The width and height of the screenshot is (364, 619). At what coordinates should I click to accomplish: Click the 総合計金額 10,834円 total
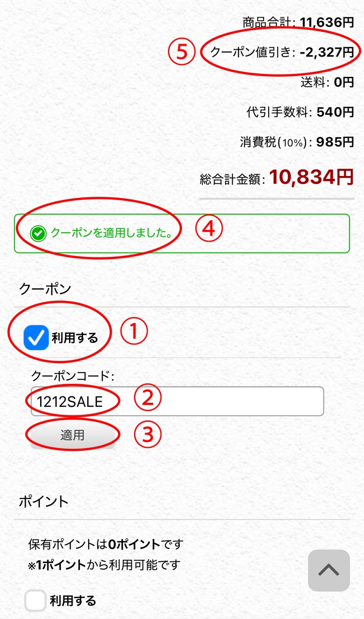click(x=276, y=178)
